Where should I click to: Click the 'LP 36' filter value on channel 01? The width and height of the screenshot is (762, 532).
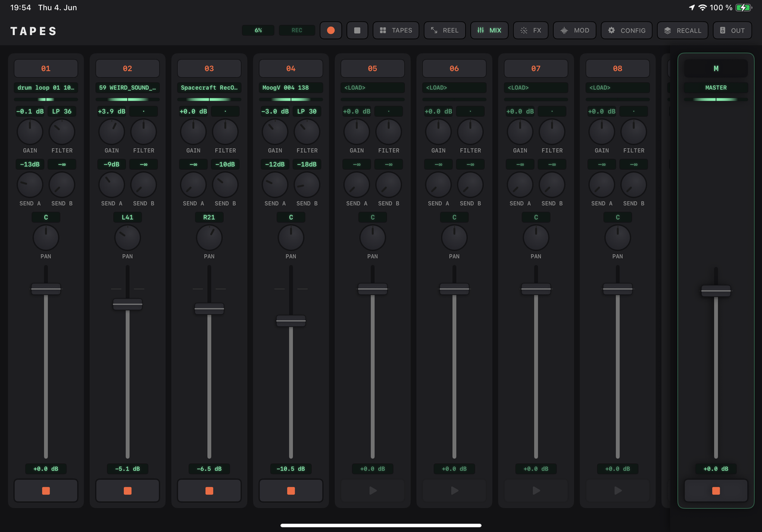point(62,111)
